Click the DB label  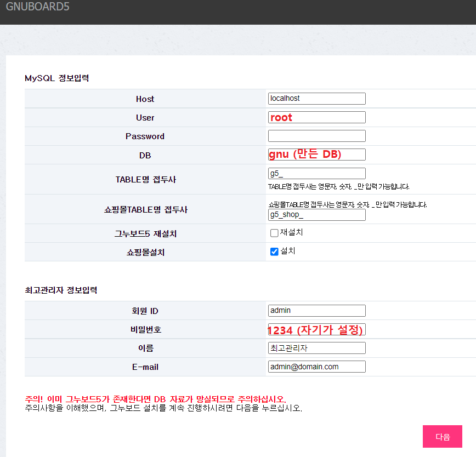(145, 156)
